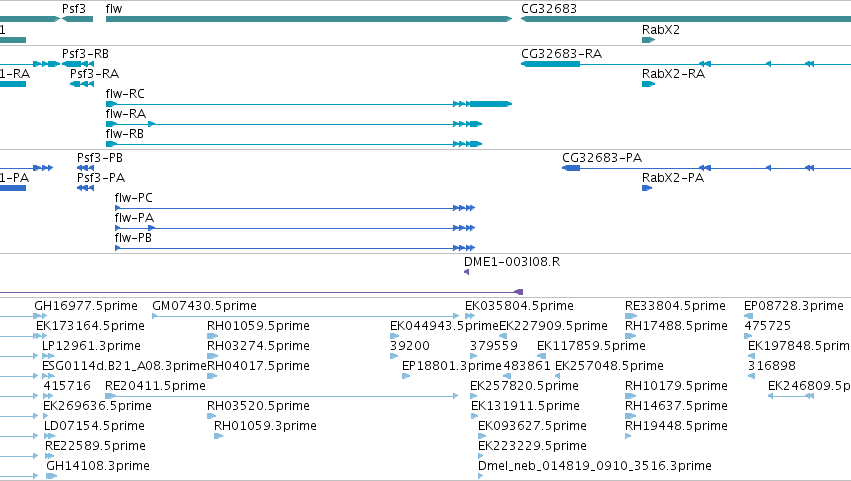Select the flw gene bar
The image size is (851, 481).
coord(309,19)
